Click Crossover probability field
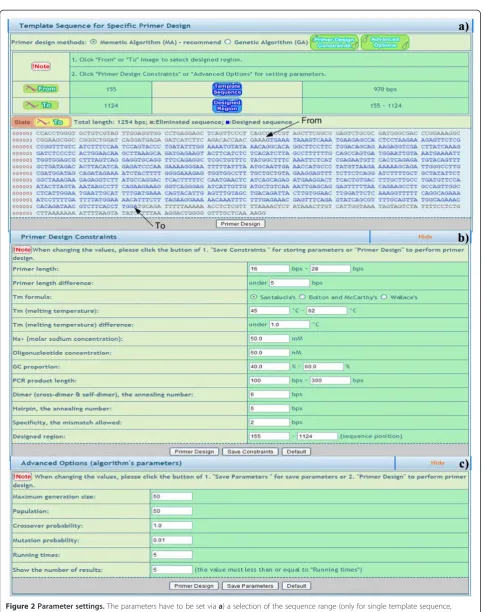This screenshot has height=612, width=483. pyautogui.click(x=172, y=525)
